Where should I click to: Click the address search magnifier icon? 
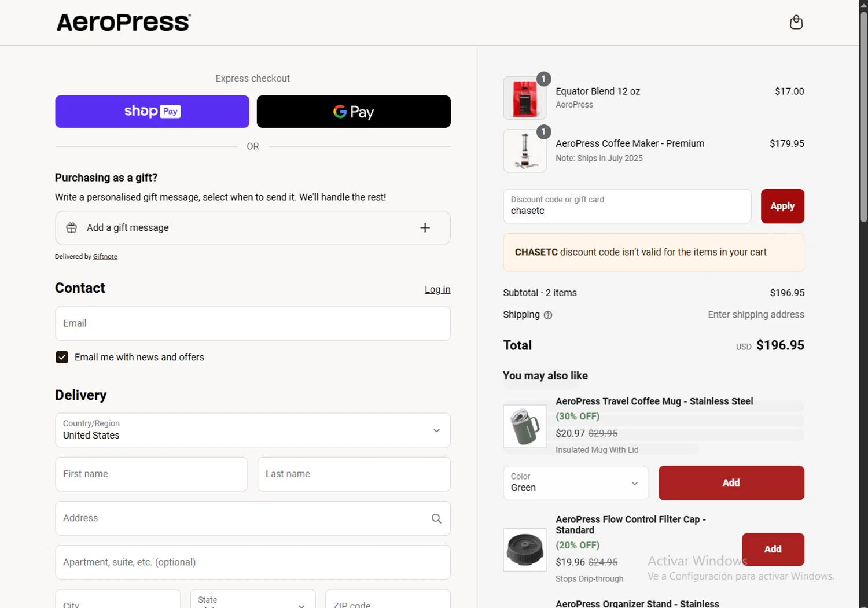point(436,518)
